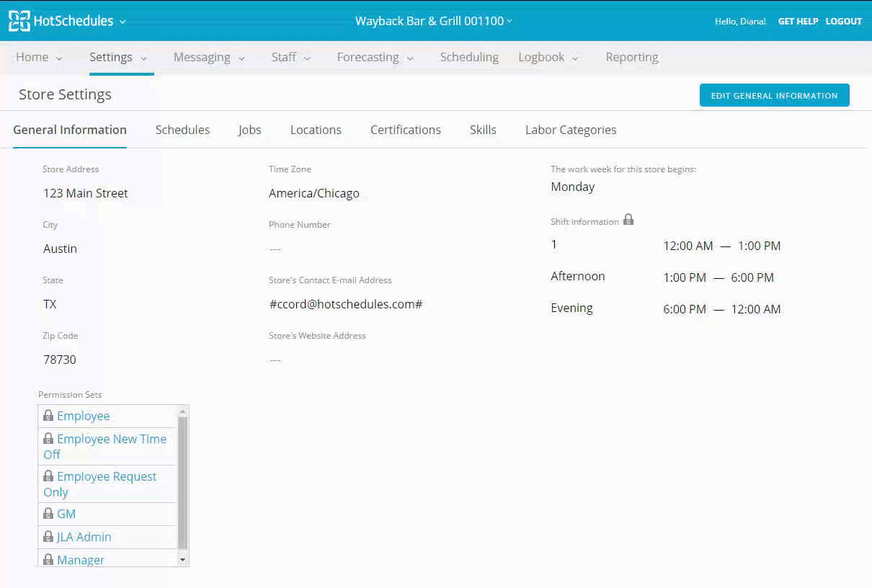This screenshot has height=588, width=872.
Task: Open the Manager permission set
Action: coord(81,560)
